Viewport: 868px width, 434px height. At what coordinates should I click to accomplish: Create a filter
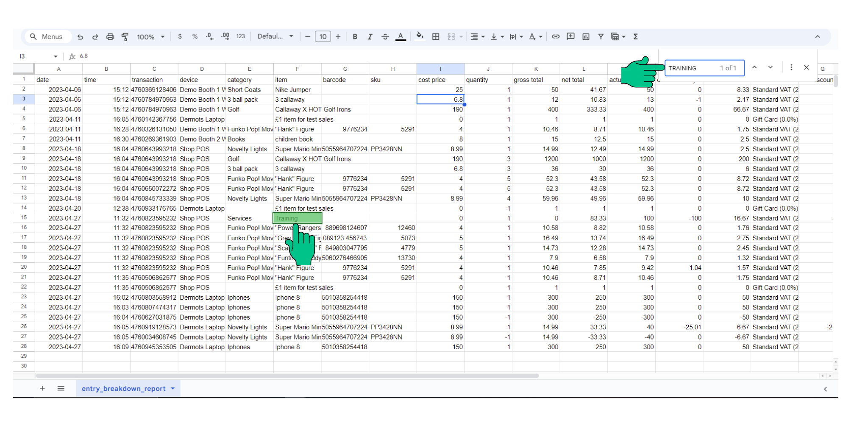[601, 37]
